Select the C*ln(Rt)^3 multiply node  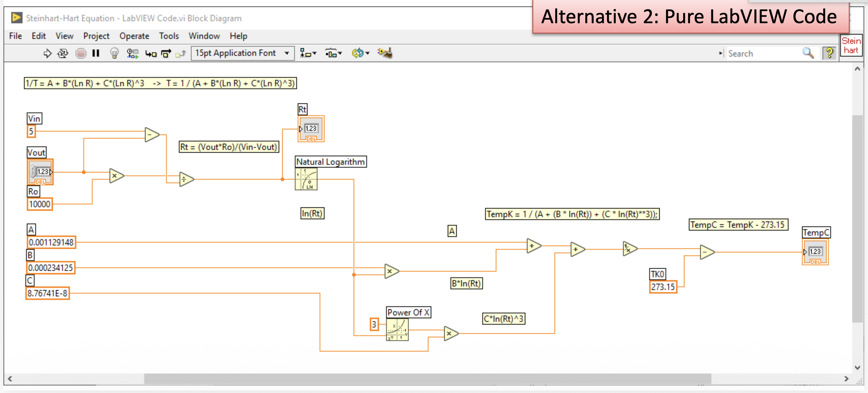pos(451,333)
